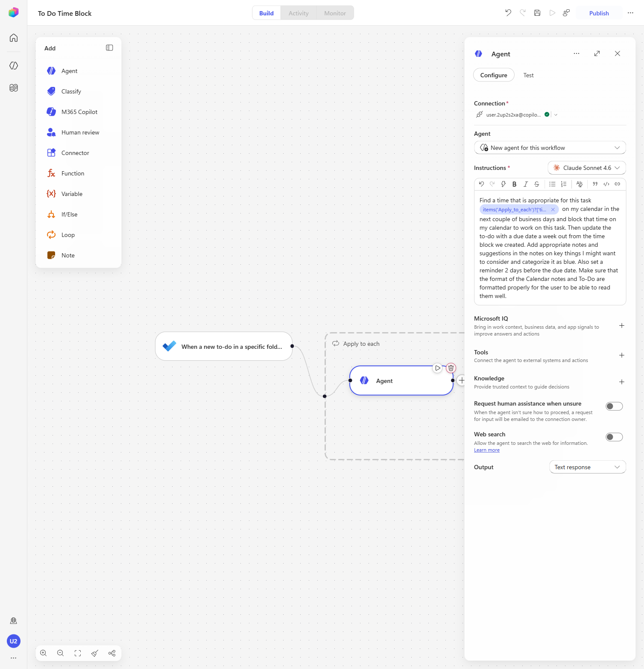Add a Connector node
644x669 pixels.
tap(79, 153)
